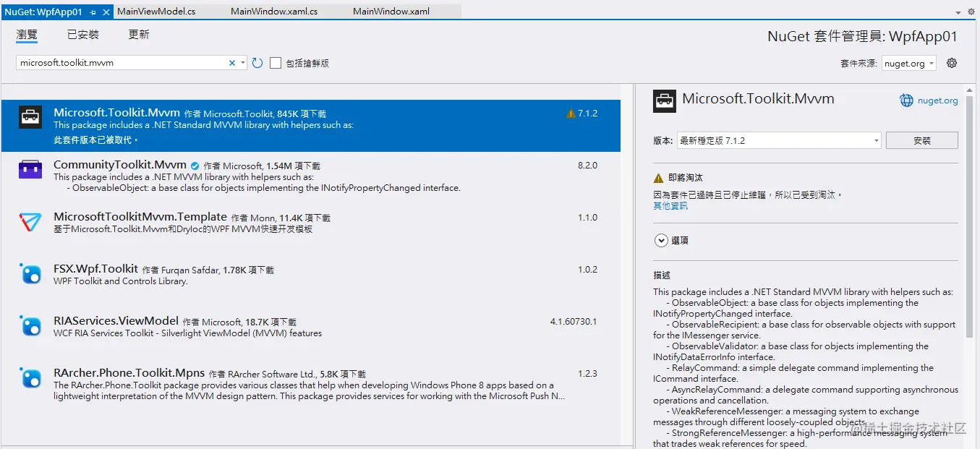980x449 pixels.
Task: Expand the 選項 options section
Action: (x=661, y=240)
